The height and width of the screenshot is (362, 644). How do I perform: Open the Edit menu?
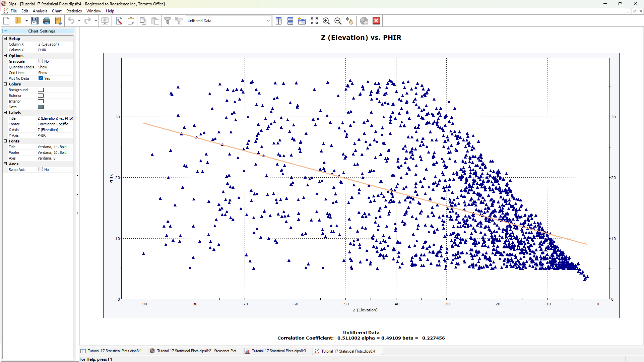(x=25, y=11)
